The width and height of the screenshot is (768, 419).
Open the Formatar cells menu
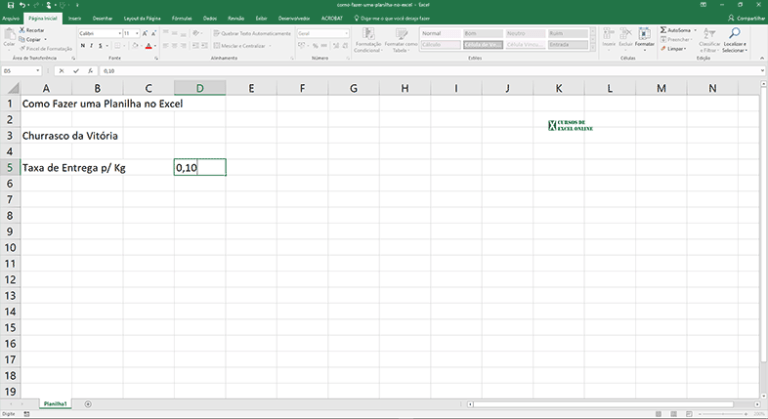[645, 37]
